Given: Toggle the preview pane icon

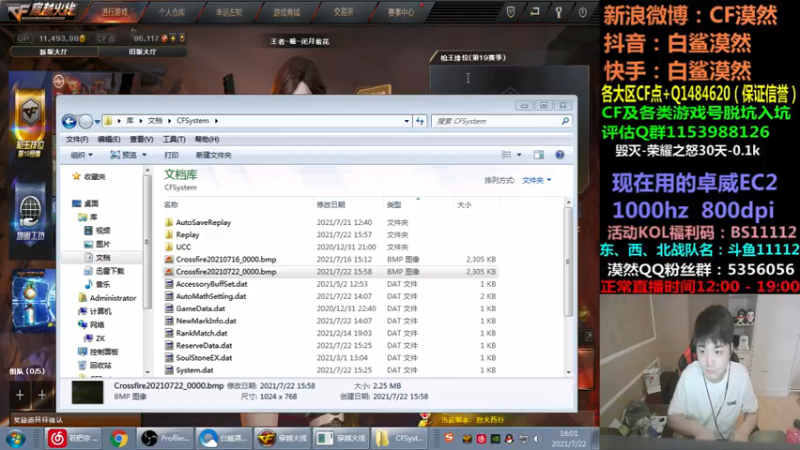Looking at the screenshot, I should tap(539, 155).
